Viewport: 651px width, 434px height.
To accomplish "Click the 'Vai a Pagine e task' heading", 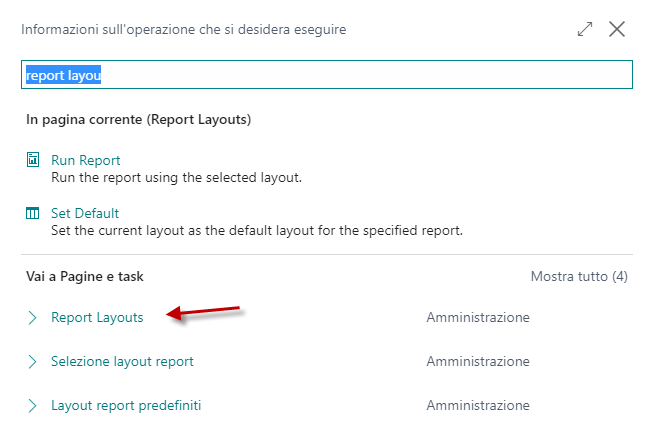I will (x=85, y=276).
